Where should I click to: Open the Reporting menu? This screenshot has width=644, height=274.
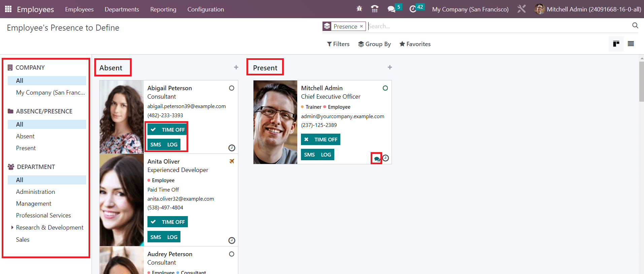point(163,9)
